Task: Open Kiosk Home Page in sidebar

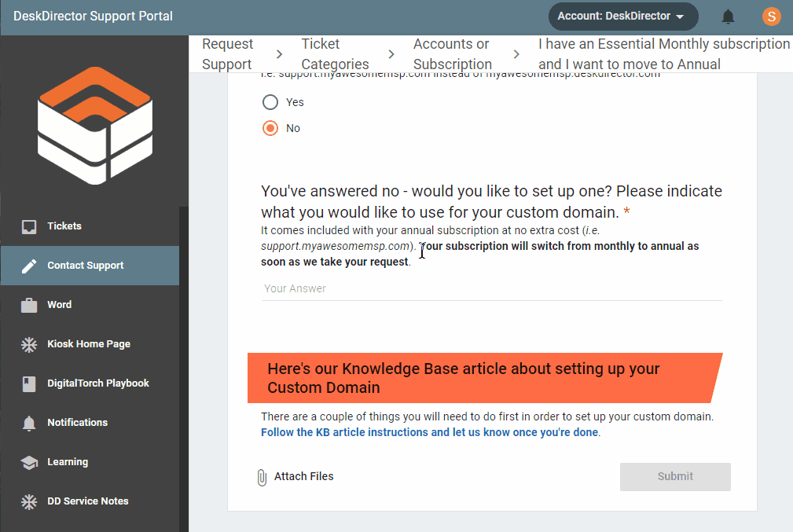Action: click(90, 344)
